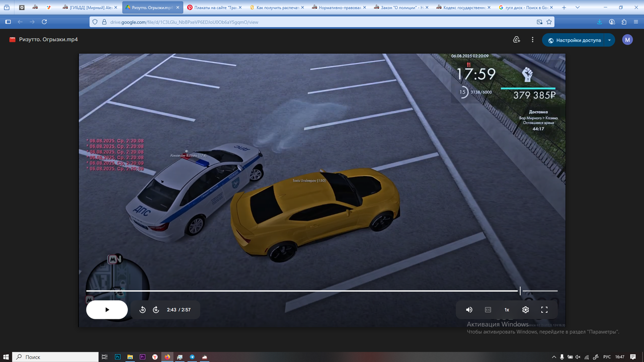Switch to the Нормативно-правовая tab
The image size is (644, 362).
click(x=339, y=8)
